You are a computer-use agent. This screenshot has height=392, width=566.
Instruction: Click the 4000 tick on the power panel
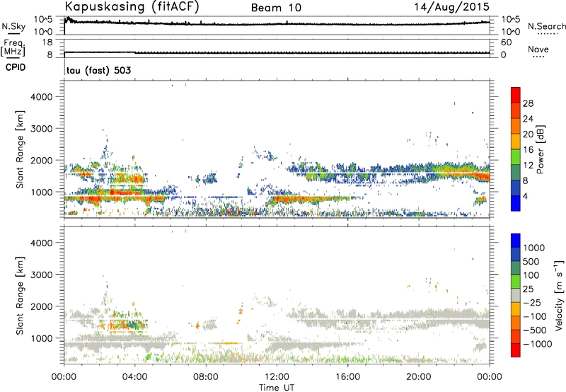[41, 97]
